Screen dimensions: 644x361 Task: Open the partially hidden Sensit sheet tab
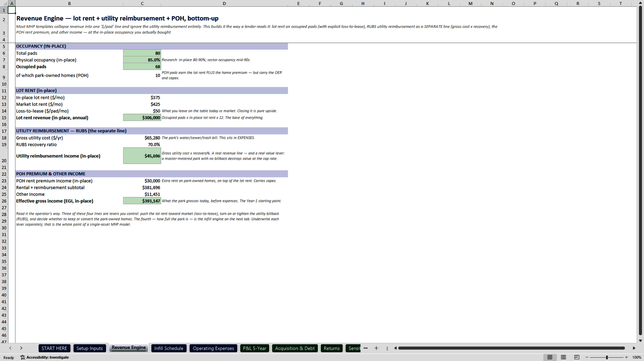pyautogui.click(x=353, y=348)
